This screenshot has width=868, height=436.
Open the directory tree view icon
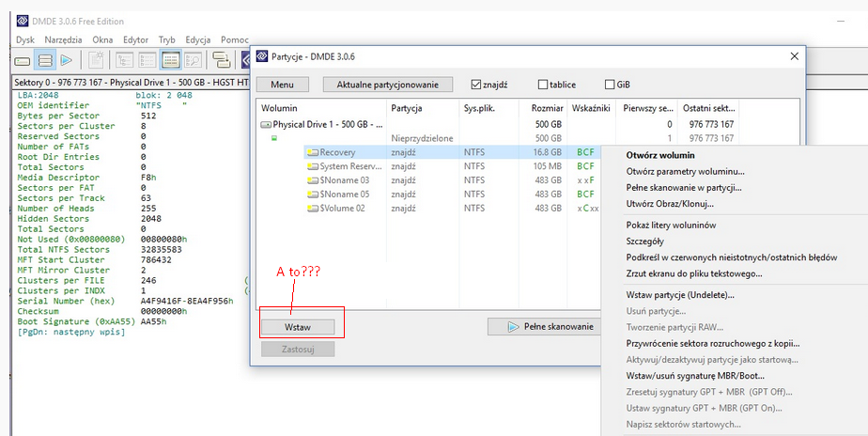point(125,60)
